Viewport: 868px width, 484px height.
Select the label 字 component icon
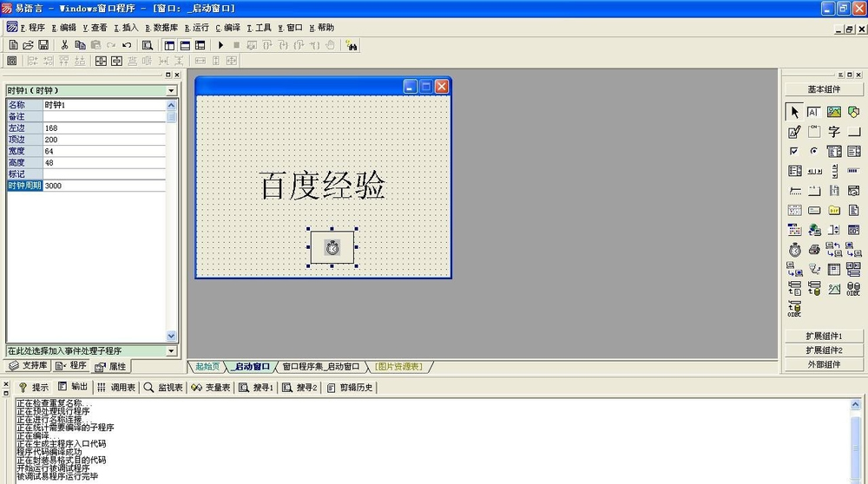pos(833,132)
